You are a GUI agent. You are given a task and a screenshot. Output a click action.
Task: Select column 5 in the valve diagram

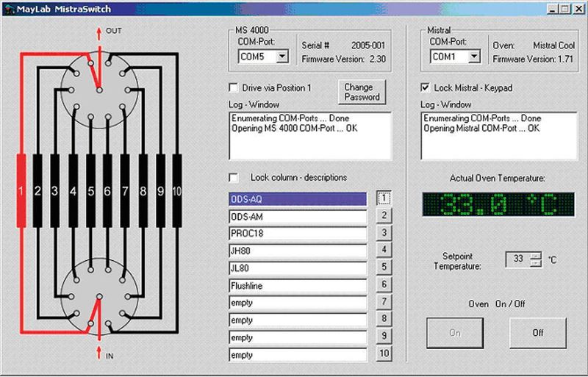[x=90, y=190]
